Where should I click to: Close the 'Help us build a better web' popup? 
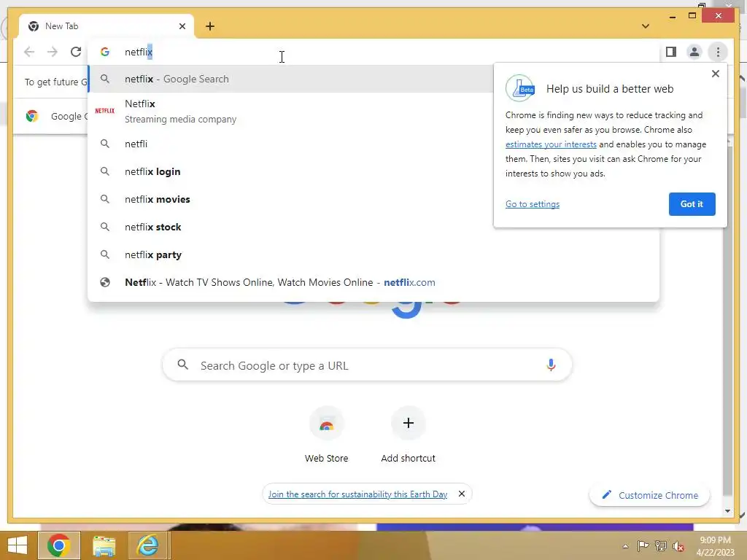(x=715, y=74)
